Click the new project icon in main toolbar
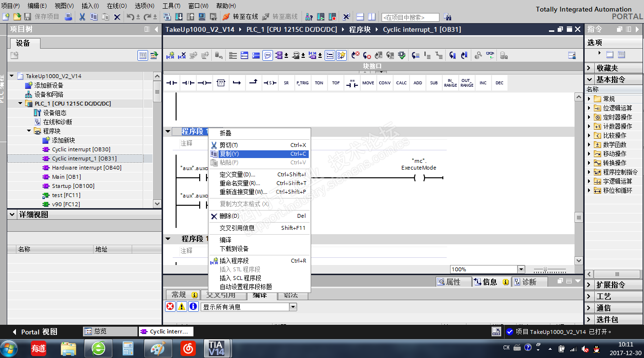This screenshot has height=358, width=644. click(6, 17)
